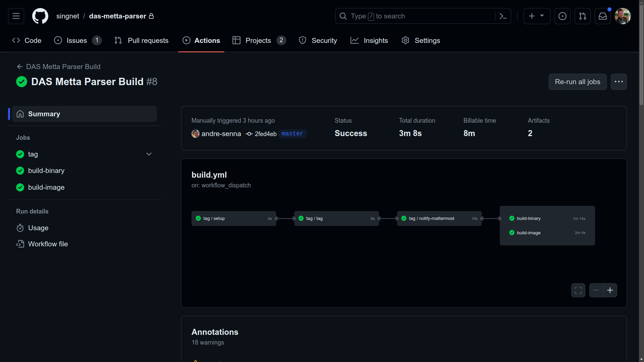Go to GitHub homepage logo
This screenshot has width=644, height=362.
(x=40, y=16)
